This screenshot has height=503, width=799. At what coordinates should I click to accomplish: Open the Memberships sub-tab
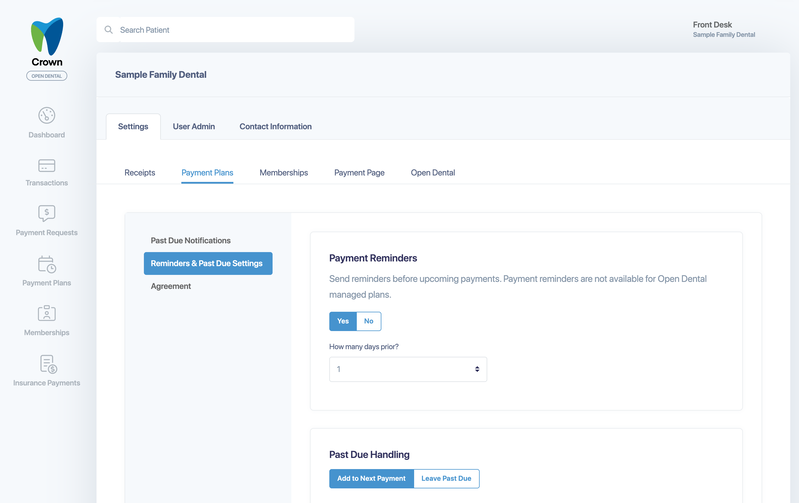[284, 173]
